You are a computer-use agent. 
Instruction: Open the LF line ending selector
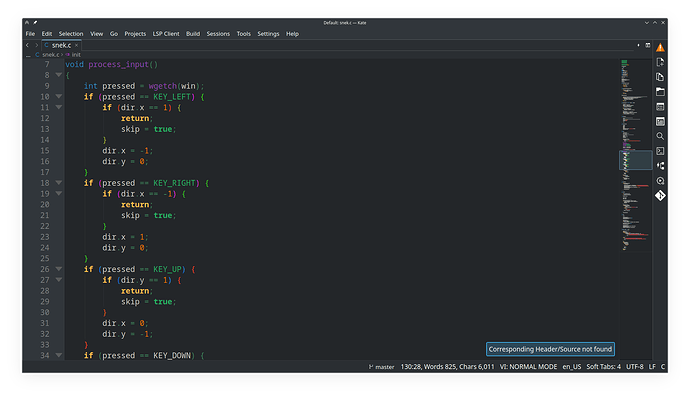click(652, 367)
